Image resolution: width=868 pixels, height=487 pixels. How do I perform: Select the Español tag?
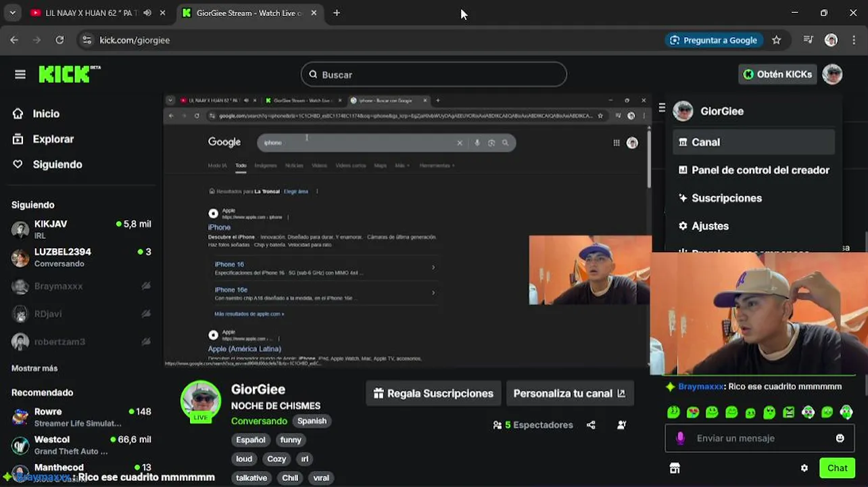tap(250, 440)
